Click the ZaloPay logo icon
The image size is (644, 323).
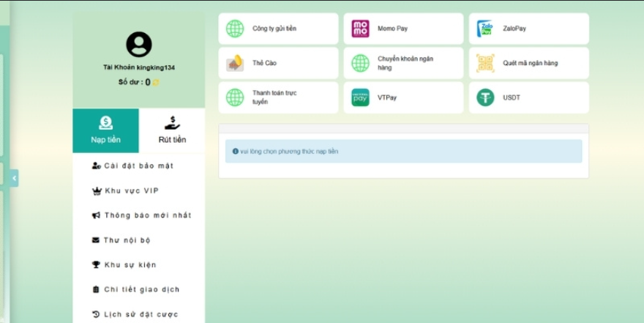(485, 29)
